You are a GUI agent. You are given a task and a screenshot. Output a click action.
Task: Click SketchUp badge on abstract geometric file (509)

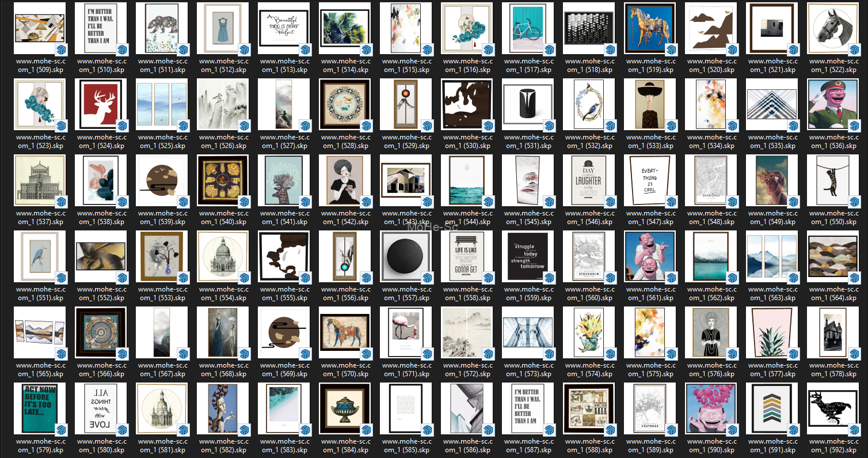61,49
